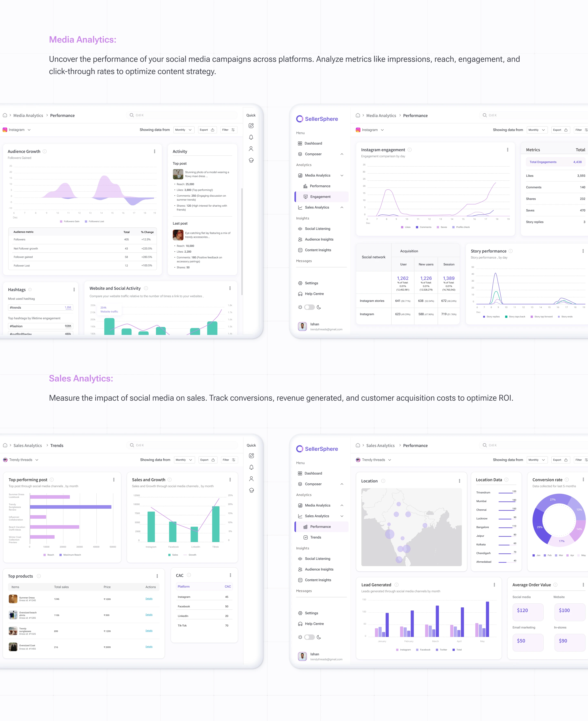This screenshot has width=588, height=721.
Task: Open Audience Growth three-dot options menu
Action: (x=154, y=151)
